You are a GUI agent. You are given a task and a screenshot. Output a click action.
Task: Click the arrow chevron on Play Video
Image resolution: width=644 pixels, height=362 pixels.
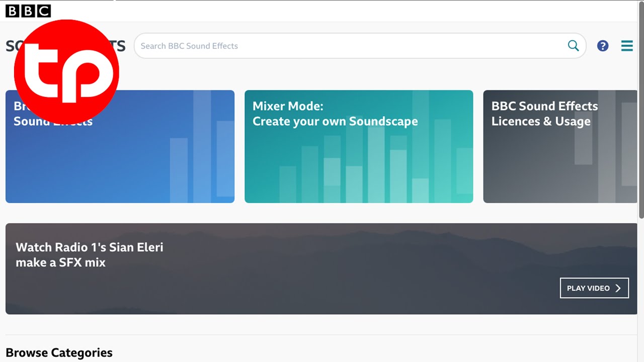618,288
